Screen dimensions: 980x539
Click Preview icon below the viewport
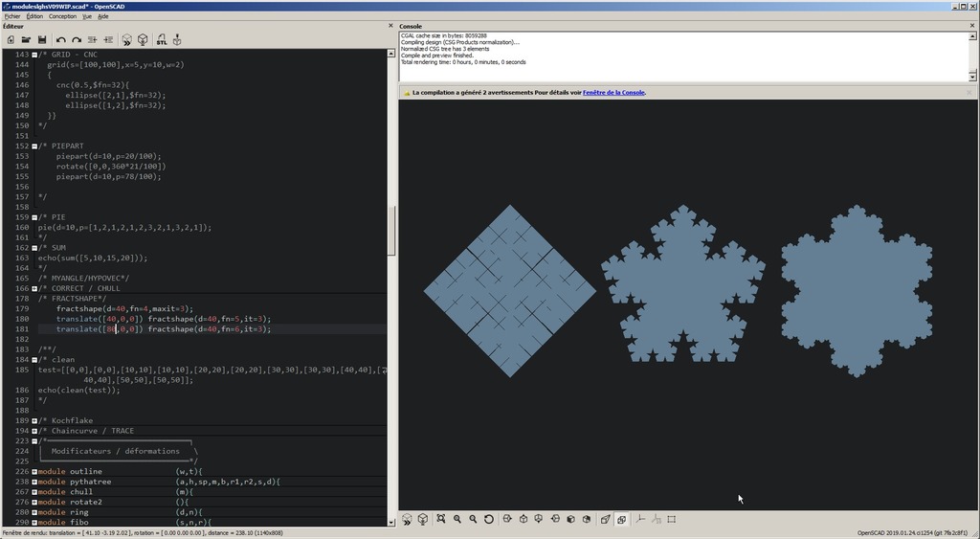(407, 519)
